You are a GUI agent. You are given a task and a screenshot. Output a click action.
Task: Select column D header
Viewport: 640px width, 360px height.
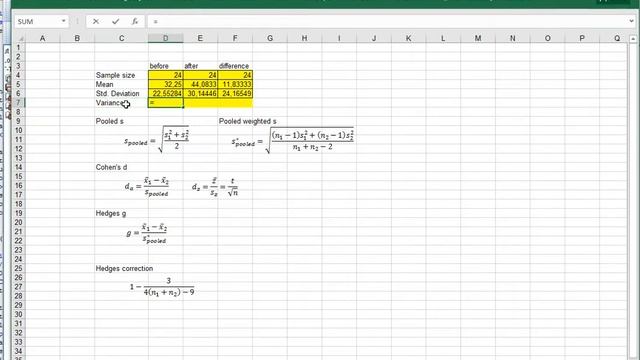pos(165,38)
